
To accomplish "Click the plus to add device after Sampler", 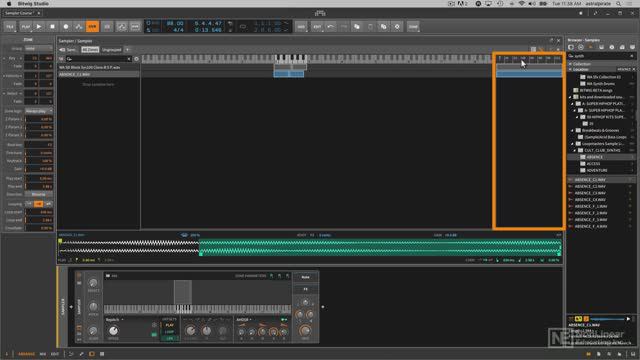I will tap(323, 307).
